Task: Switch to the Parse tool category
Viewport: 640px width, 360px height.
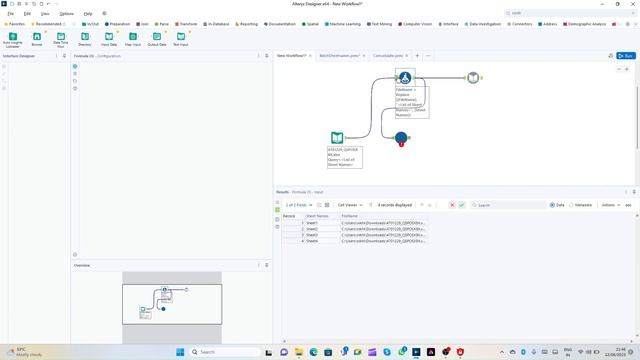Action: [x=162, y=24]
